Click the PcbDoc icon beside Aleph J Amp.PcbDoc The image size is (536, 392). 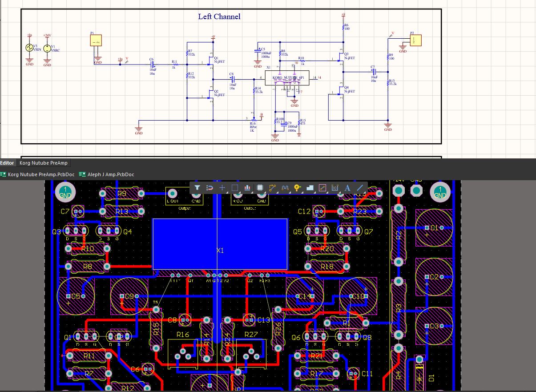(82, 174)
